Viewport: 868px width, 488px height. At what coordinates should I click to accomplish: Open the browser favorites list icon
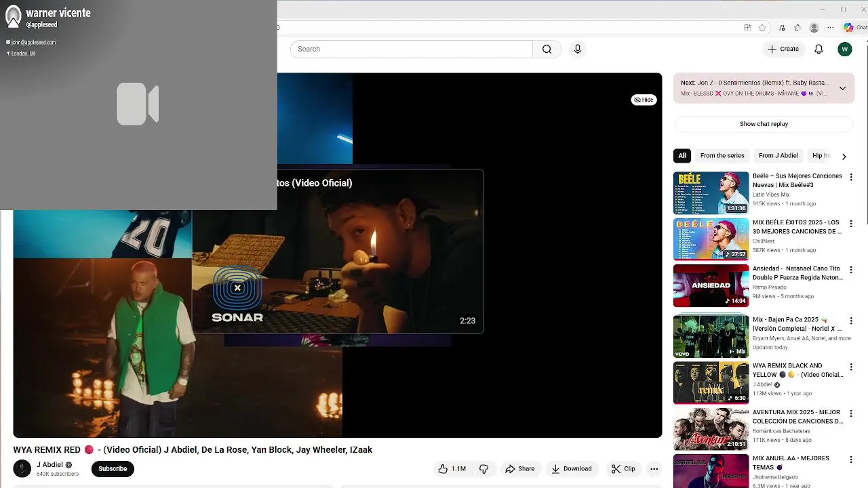point(797,28)
